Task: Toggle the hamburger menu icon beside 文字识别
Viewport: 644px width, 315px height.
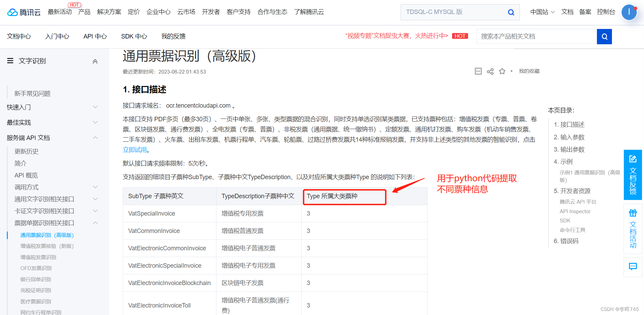Action: (x=10, y=61)
